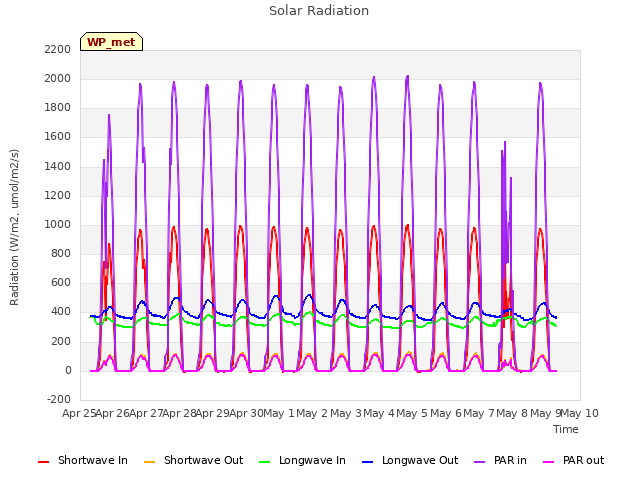
Task: Click the Apr 30 x-axis date label
Action: (246, 413)
